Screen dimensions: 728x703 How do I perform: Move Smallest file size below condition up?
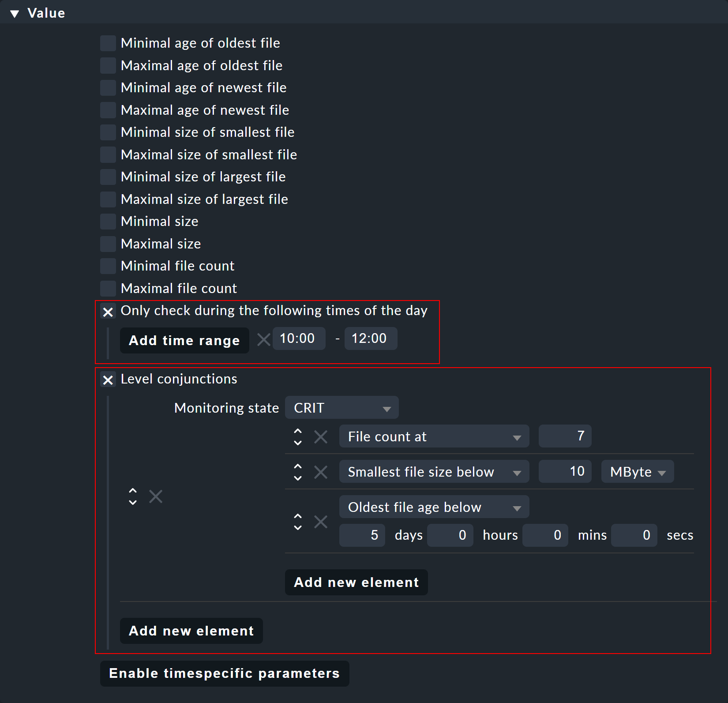pos(298,466)
